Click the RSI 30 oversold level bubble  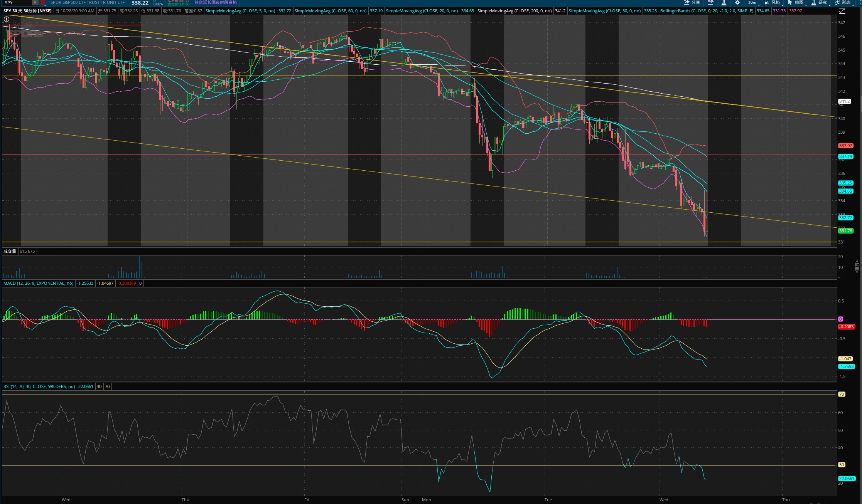(x=842, y=465)
